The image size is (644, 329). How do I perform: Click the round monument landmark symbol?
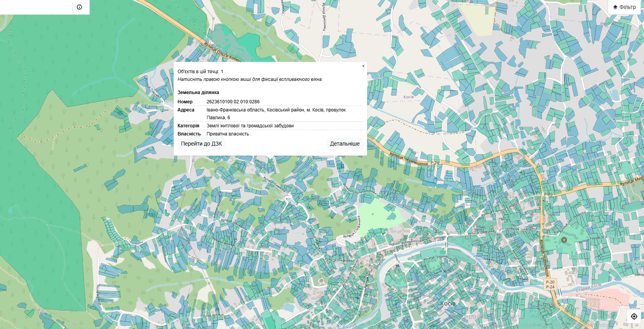coord(321,280)
